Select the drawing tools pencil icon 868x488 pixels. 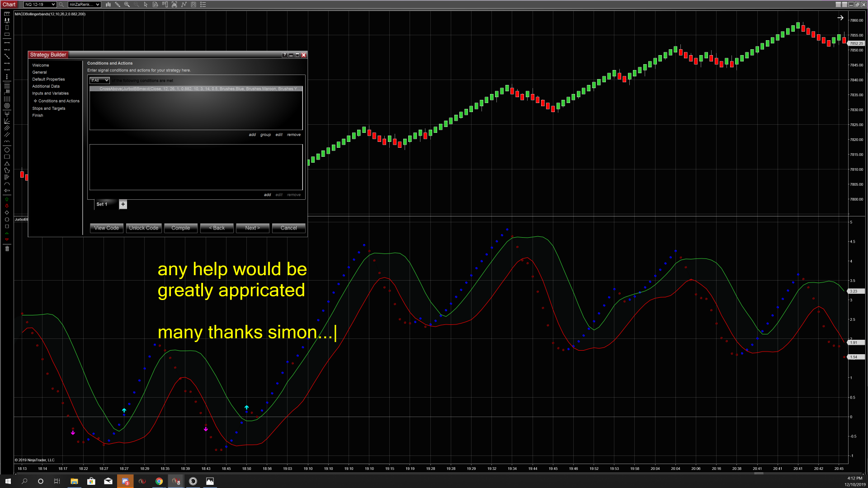pos(118,5)
